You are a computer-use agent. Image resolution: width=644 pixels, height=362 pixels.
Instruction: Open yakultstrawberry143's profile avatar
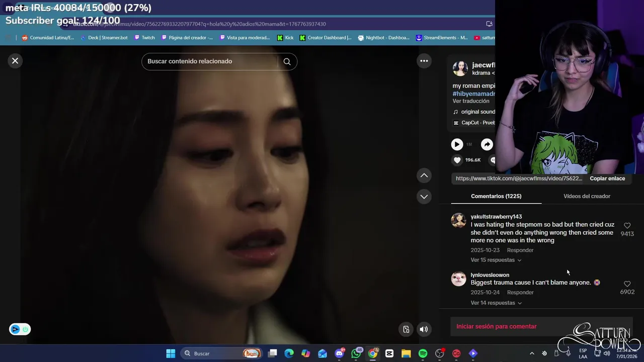click(458, 220)
